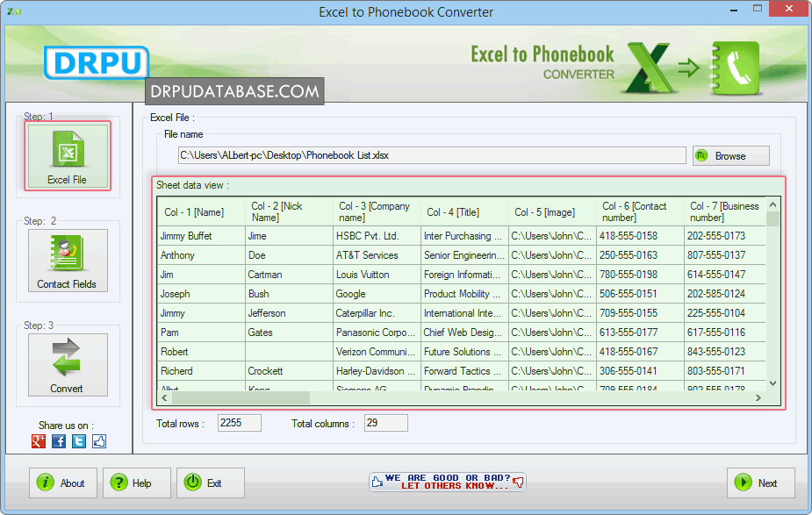The image size is (812, 515).
Task: Select the 'Chief Web Desig...' title cell
Action: pyautogui.click(x=464, y=333)
